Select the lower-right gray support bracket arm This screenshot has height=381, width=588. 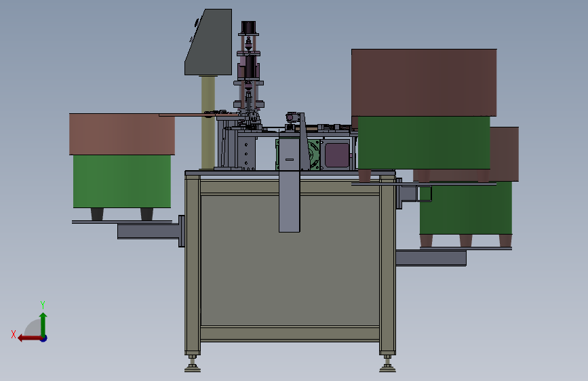431,258
